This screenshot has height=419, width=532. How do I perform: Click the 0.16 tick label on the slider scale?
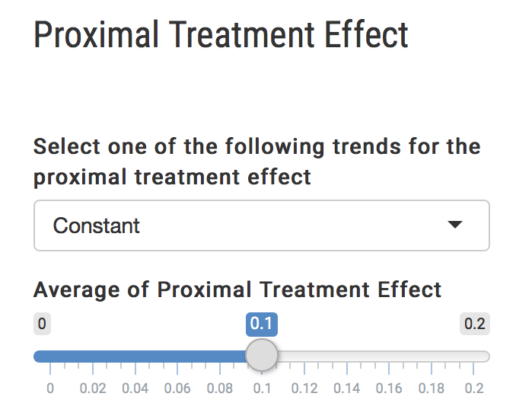390,389
